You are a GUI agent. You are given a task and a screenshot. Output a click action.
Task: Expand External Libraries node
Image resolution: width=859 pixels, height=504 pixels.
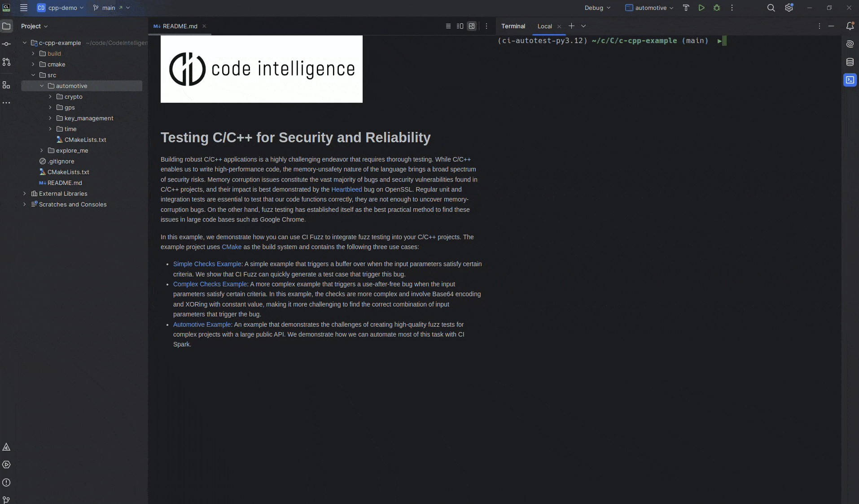[x=25, y=193]
